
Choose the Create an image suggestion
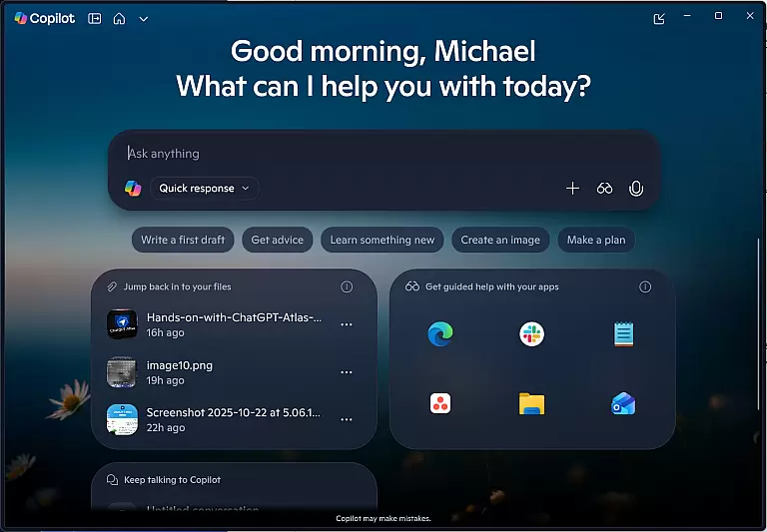[x=500, y=240]
